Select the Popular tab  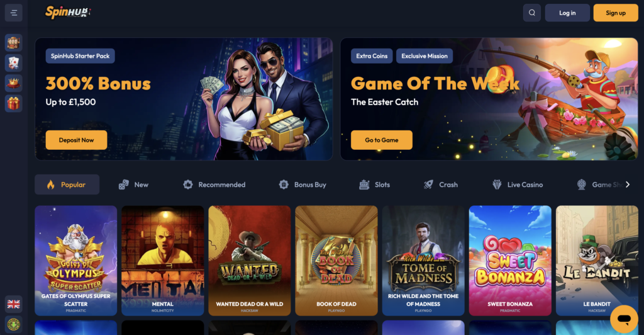click(x=67, y=185)
